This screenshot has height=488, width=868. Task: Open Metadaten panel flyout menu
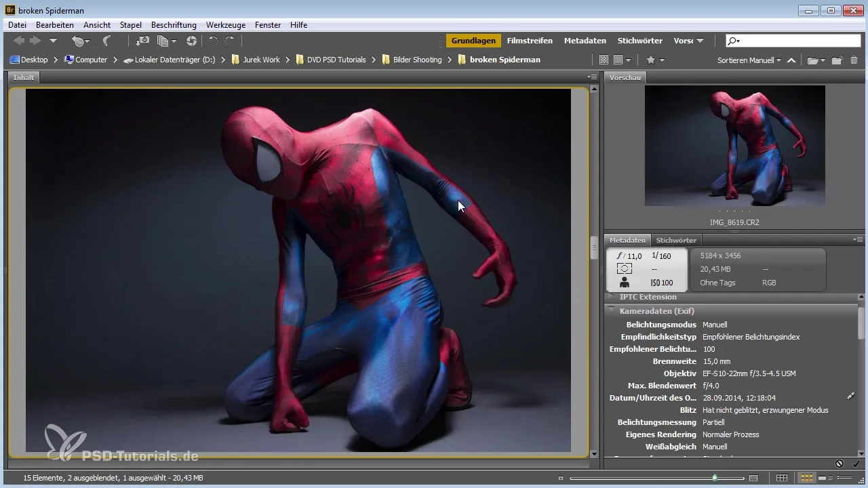(858, 240)
